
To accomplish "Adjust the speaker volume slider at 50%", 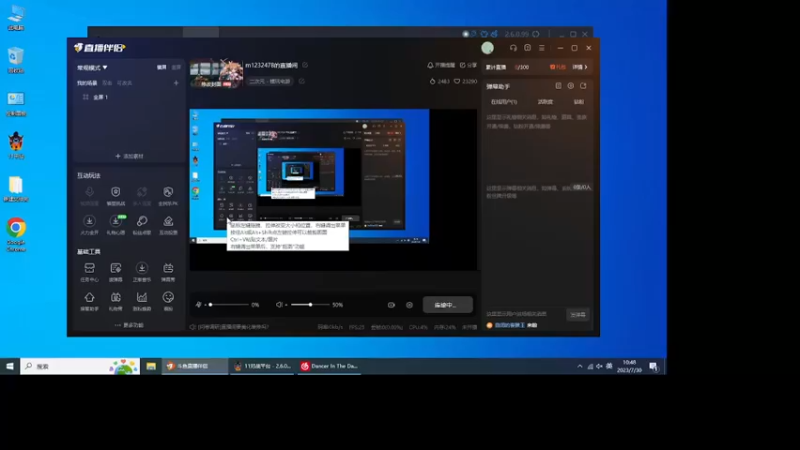I will (308, 305).
